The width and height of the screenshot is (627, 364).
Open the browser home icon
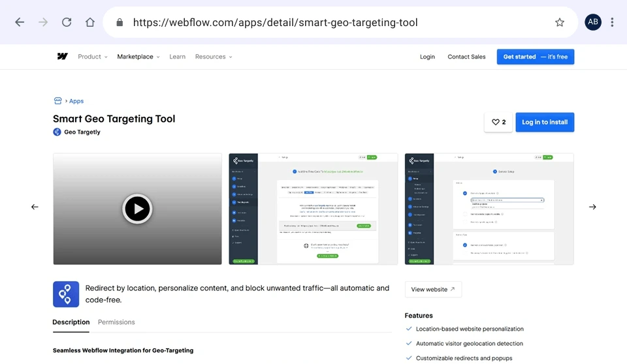point(90,22)
